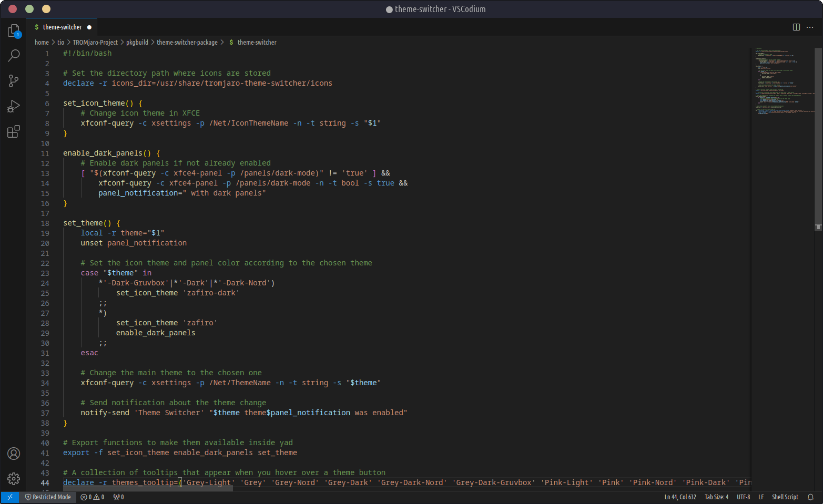
Task: Click the notifications bell in status bar
Action: pyautogui.click(x=810, y=497)
